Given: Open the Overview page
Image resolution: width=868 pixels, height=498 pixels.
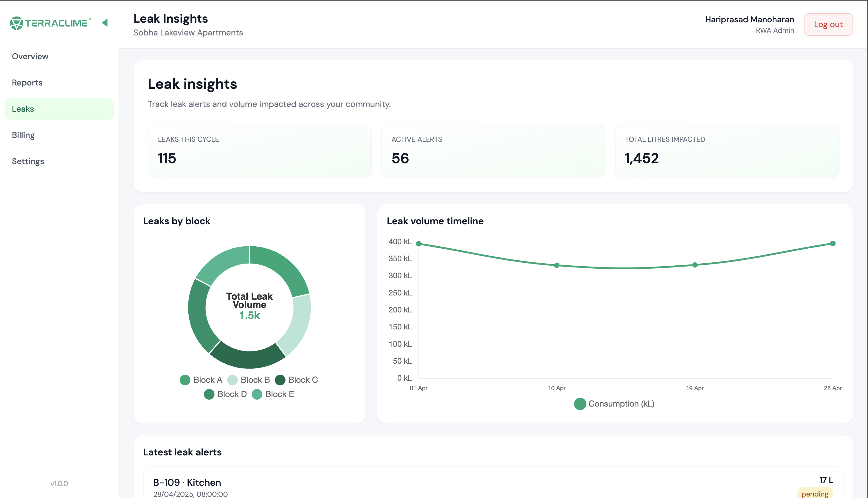Looking at the screenshot, I should tap(59, 56).
